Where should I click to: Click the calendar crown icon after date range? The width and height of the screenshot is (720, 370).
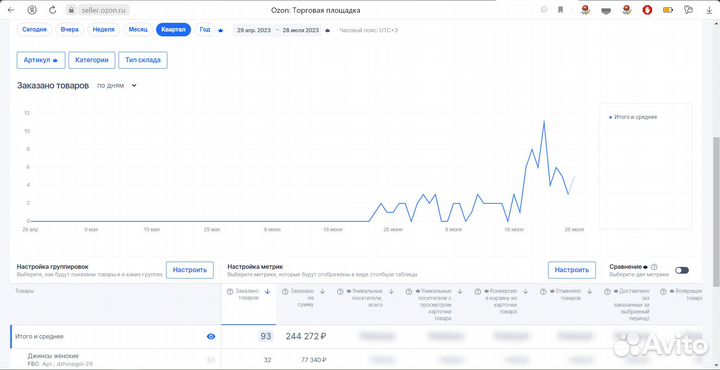coord(327,30)
